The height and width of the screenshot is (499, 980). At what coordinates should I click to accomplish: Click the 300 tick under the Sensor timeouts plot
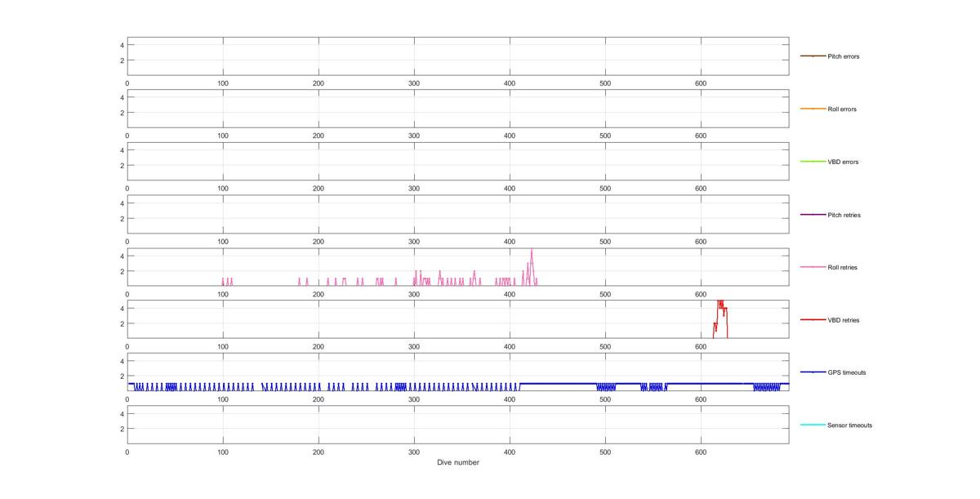(414, 452)
